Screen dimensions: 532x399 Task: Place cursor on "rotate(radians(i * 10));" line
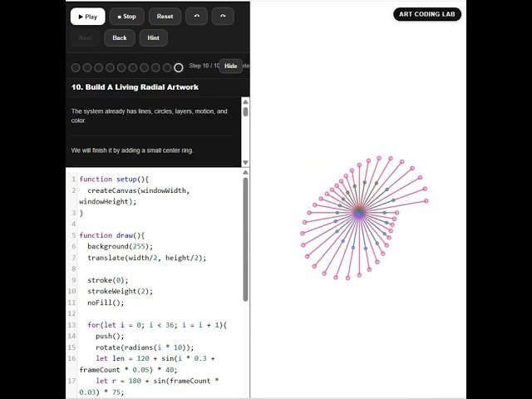click(145, 347)
